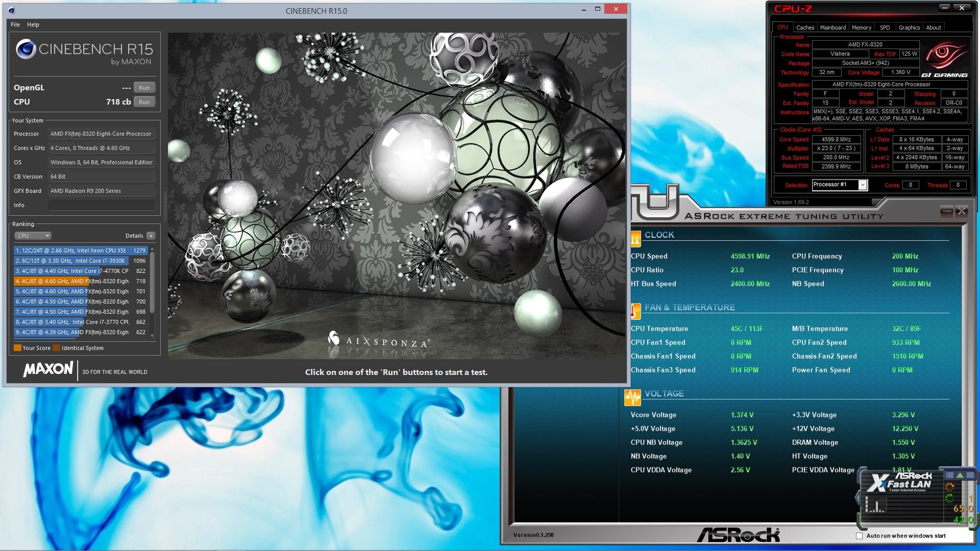Click the DRAM Voltage 1.550 V reading
This screenshot has height=551, width=980.
point(903,443)
